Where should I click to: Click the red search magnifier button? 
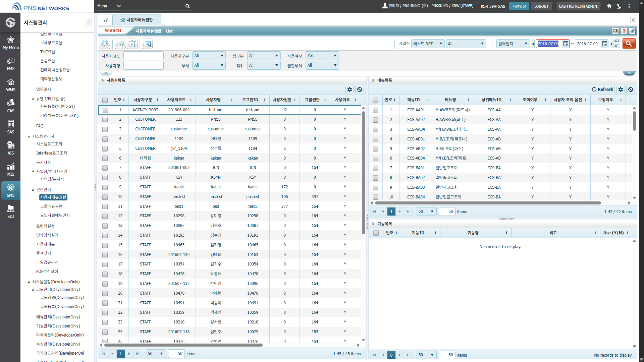629,44
